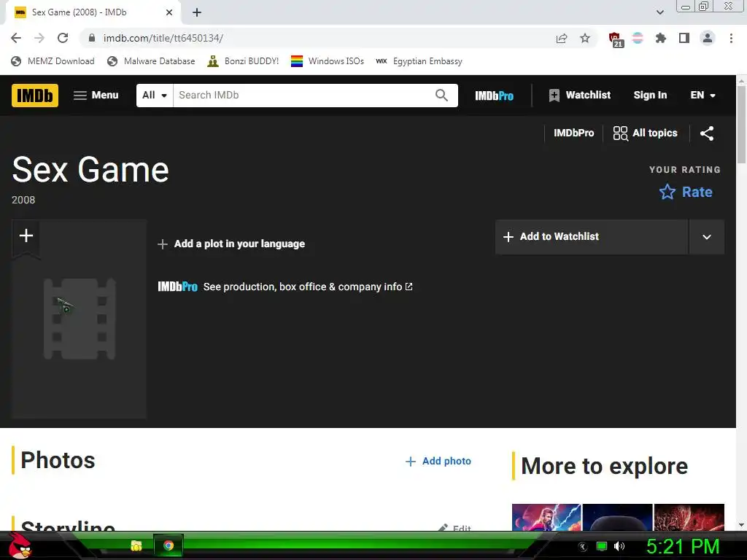Click the Chrome taskbar icon
Screen dimensions: 747x560
click(169, 545)
